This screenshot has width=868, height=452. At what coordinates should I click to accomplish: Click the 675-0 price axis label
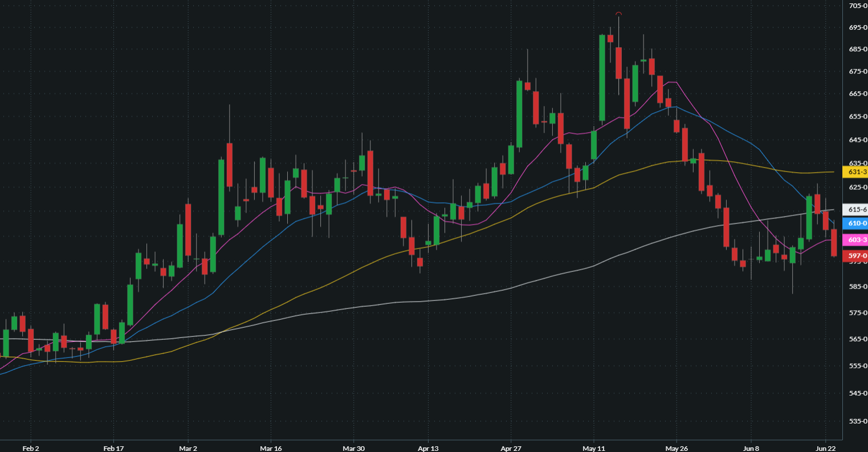858,71
